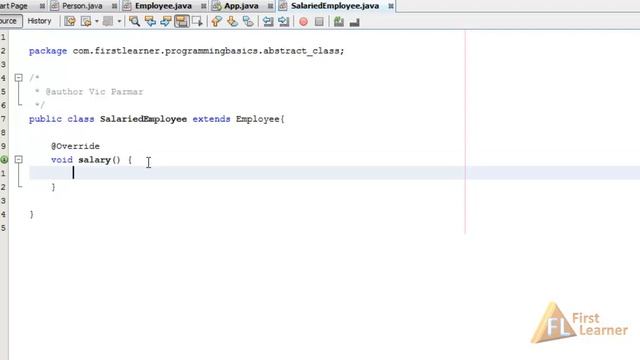Close the Start Page tab
This screenshot has width=640, height=360.
[x=42, y=6]
